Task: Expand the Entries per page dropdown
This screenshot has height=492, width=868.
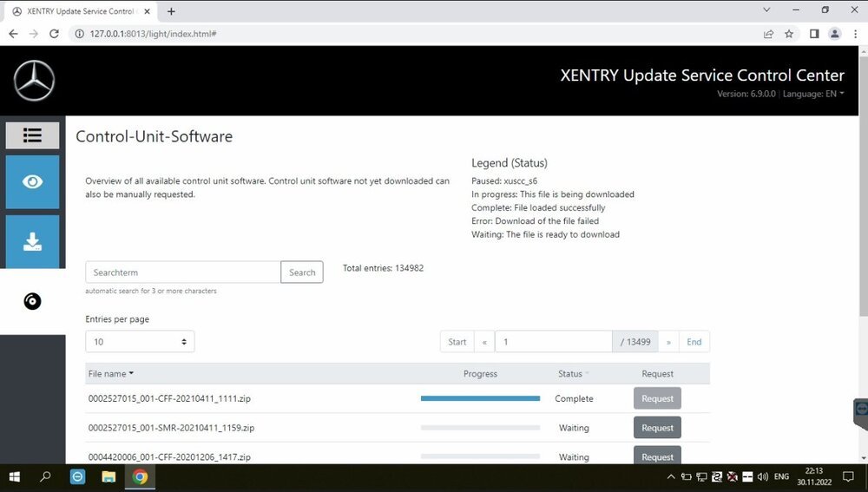Action: (x=140, y=342)
